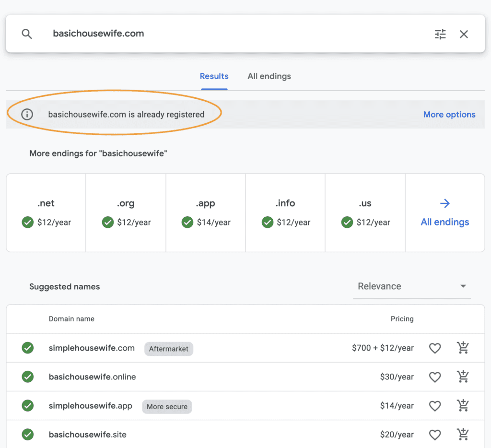Viewport: 491px width, 448px height.
Task: Click the basichousewife.site domain name
Action: [87, 435]
